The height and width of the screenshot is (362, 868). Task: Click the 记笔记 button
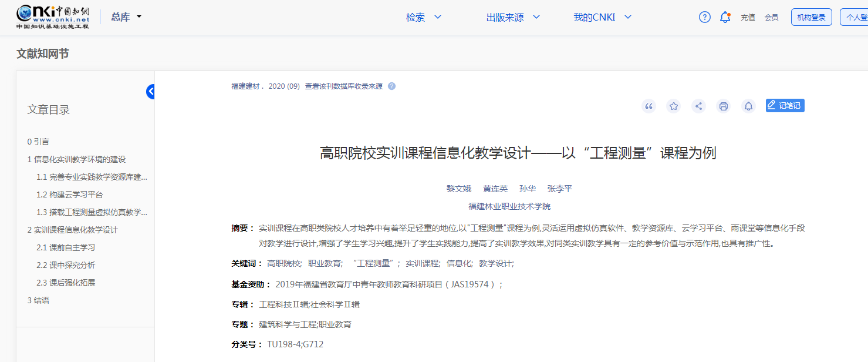785,106
